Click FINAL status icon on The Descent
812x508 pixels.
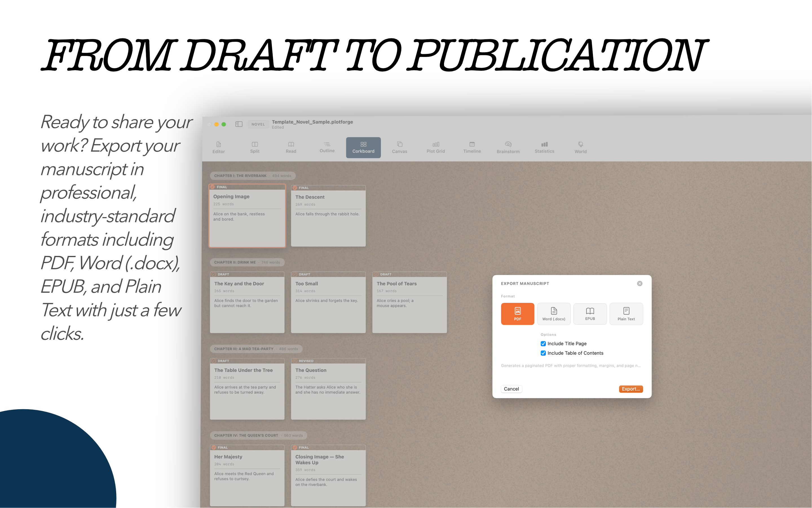click(295, 188)
